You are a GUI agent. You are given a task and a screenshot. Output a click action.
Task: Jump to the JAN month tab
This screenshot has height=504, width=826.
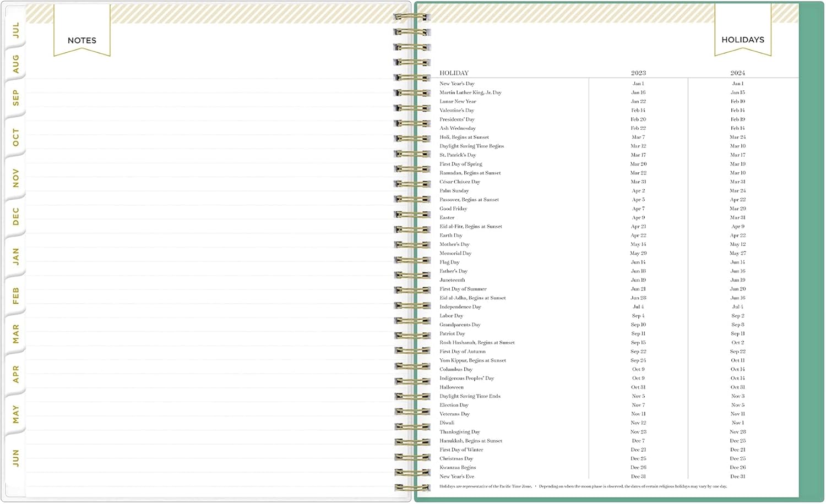click(x=15, y=256)
